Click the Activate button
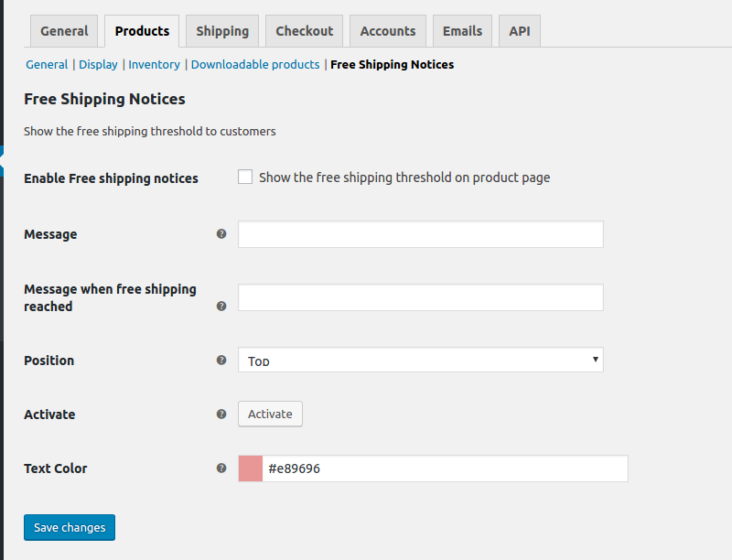The width and height of the screenshot is (732, 560). [270, 414]
